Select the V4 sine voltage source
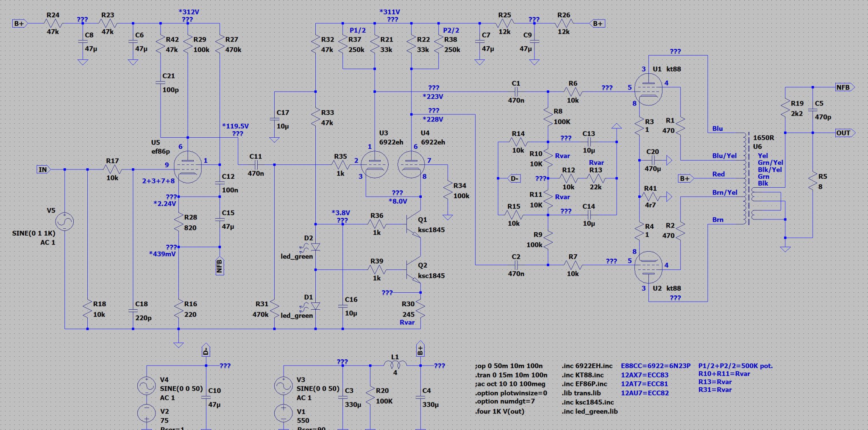The height and width of the screenshot is (430, 868). coord(146,386)
